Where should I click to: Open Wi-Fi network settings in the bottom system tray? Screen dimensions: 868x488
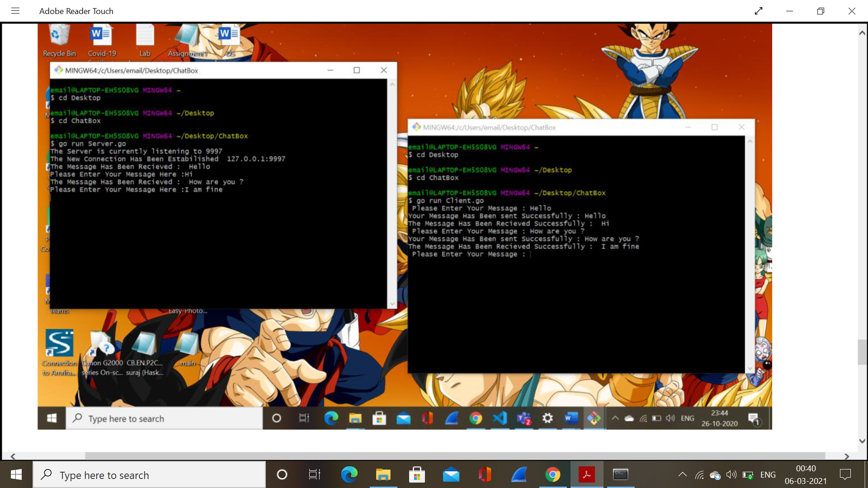[x=699, y=475]
